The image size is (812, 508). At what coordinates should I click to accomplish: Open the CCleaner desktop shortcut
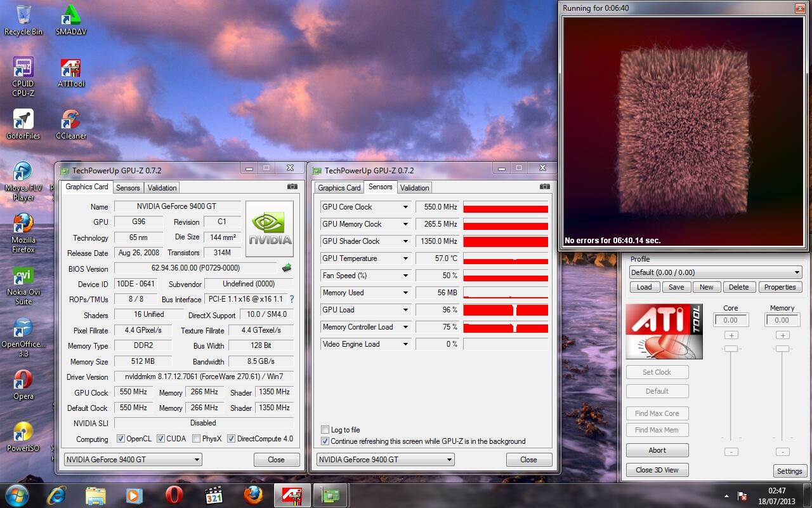pos(71,124)
